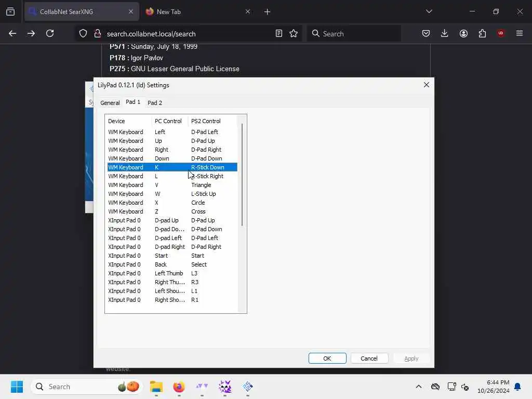
Task: Open the cloud sync tray icon
Action: (435, 387)
